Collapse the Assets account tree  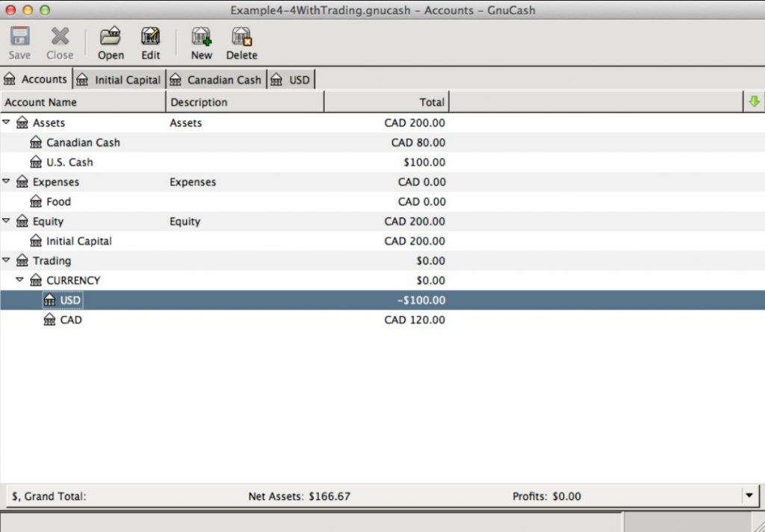[x=6, y=123]
